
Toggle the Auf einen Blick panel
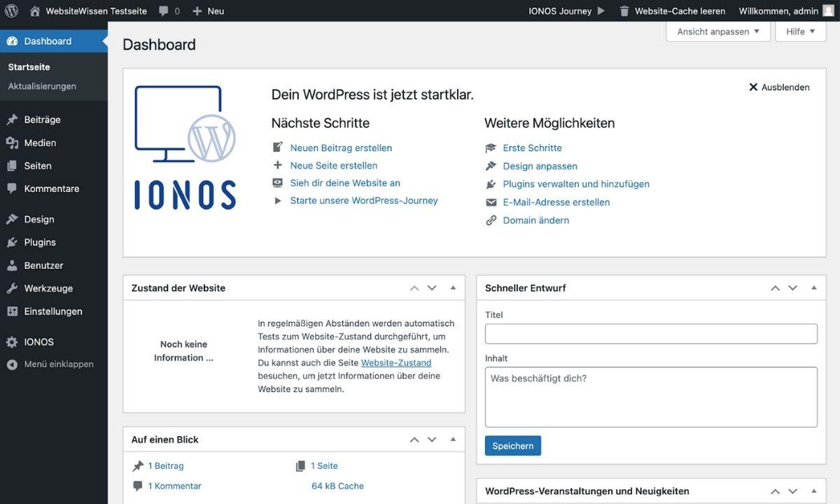pos(453,440)
